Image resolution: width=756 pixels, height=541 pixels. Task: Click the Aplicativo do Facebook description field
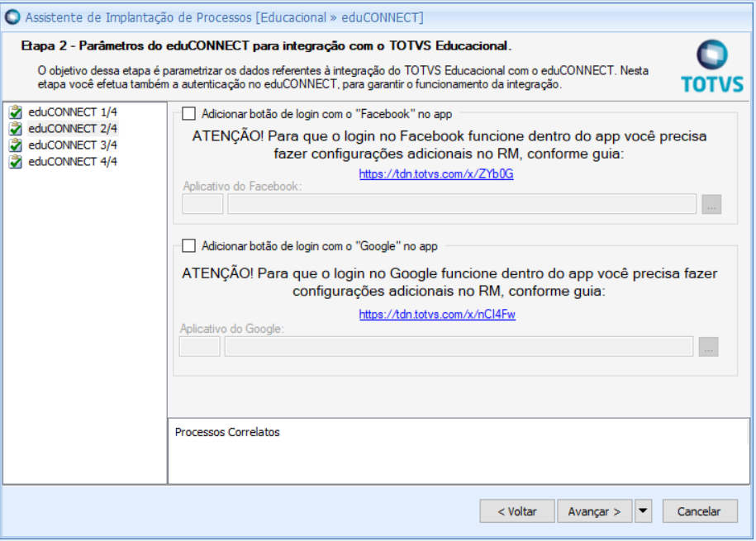[x=462, y=204]
